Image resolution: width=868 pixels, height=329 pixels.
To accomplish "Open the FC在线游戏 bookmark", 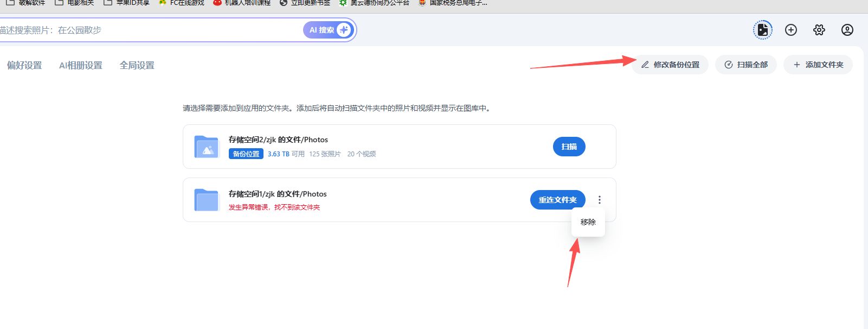I will click(x=181, y=3).
